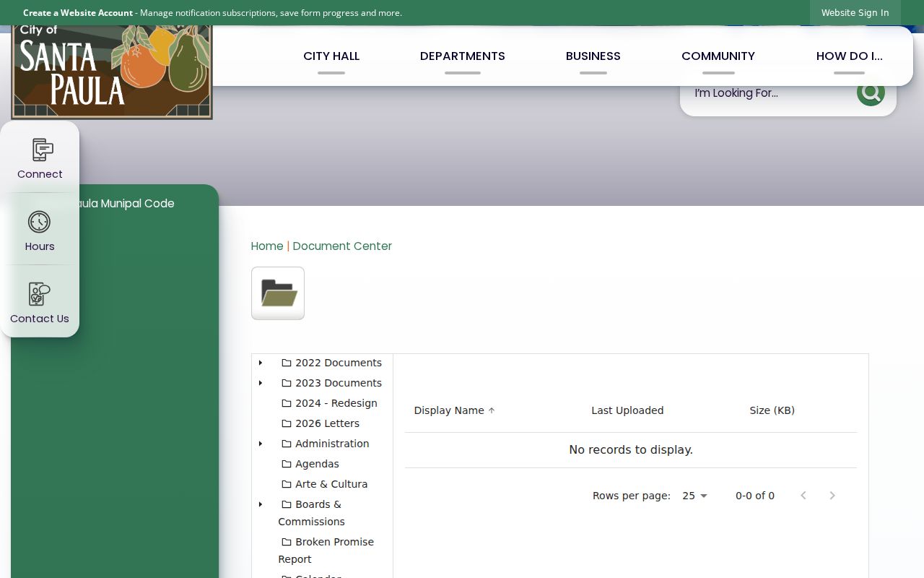Expand the Administration folder
The image size is (924, 578).
[261, 444]
